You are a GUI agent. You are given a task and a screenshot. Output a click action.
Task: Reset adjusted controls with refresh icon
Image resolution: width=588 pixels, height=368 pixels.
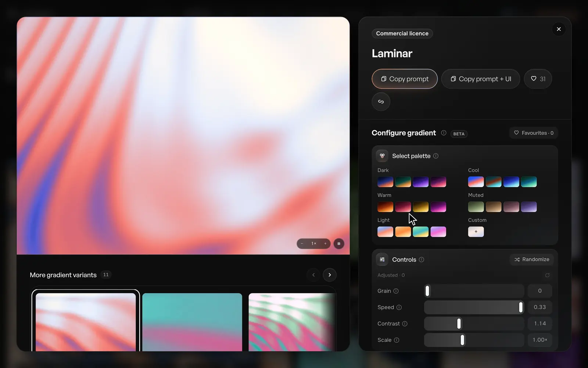pyautogui.click(x=547, y=275)
